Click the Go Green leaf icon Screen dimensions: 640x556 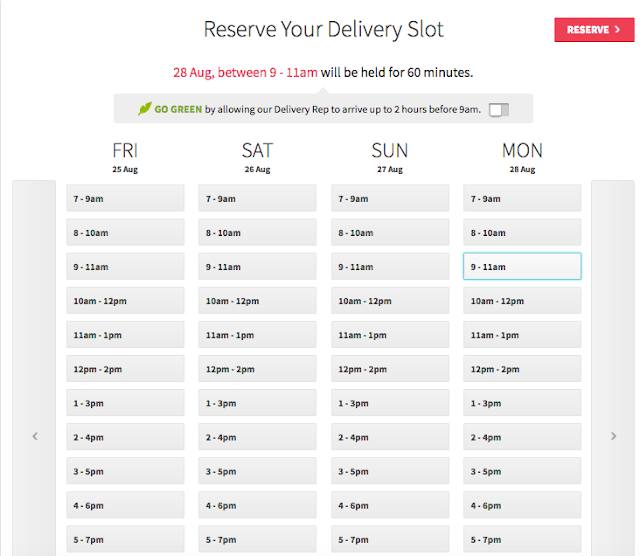point(145,109)
